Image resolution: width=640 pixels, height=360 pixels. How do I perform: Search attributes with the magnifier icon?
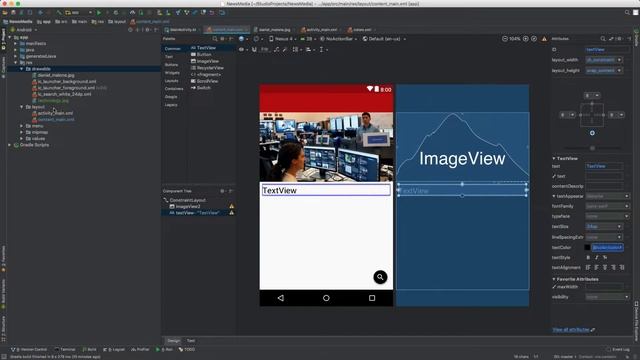pos(603,39)
